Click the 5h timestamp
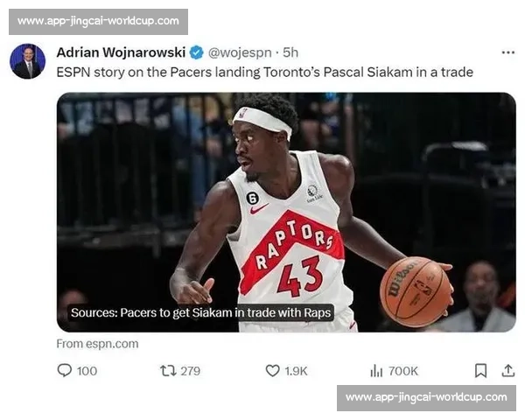This screenshot has width=525, height=420. (x=290, y=52)
